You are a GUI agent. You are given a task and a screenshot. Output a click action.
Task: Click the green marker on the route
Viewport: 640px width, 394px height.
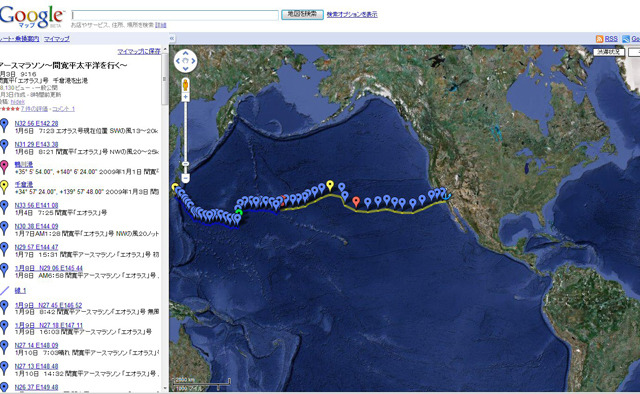pos(239,212)
